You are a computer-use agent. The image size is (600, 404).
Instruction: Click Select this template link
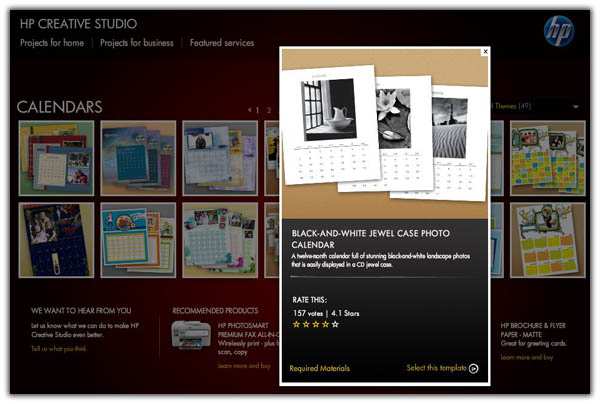[436, 368]
